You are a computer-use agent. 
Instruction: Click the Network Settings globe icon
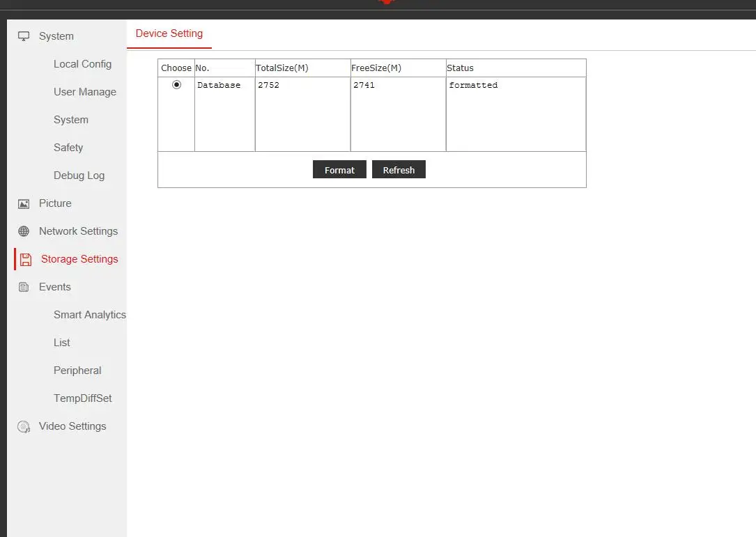[x=24, y=231]
